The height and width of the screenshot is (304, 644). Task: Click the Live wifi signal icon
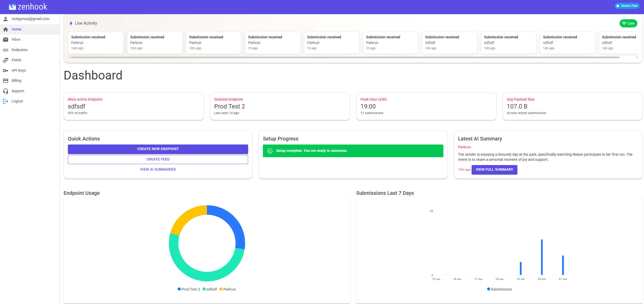624,23
